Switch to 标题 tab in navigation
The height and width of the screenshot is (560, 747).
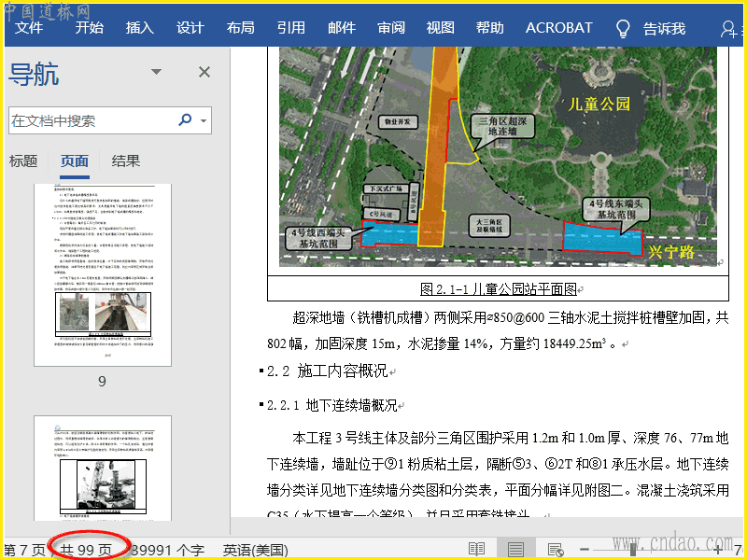(23, 161)
